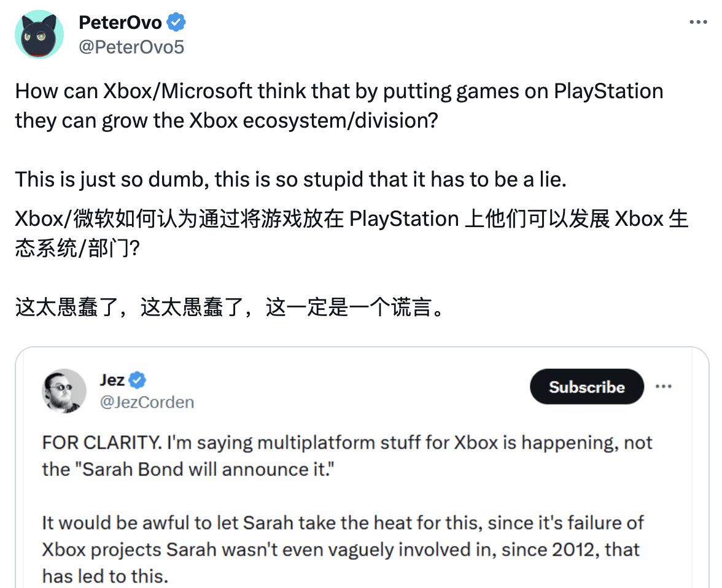Open more options for PeterOvo's tweet

698,22
